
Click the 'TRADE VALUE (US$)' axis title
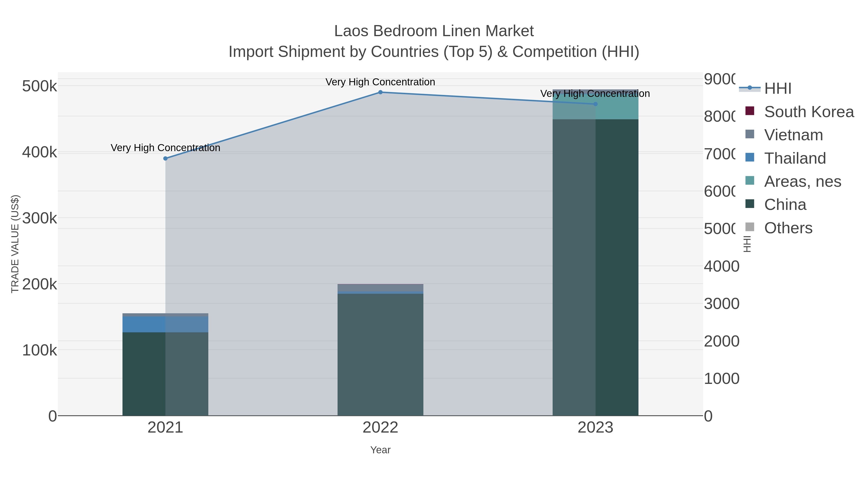(x=15, y=244)
